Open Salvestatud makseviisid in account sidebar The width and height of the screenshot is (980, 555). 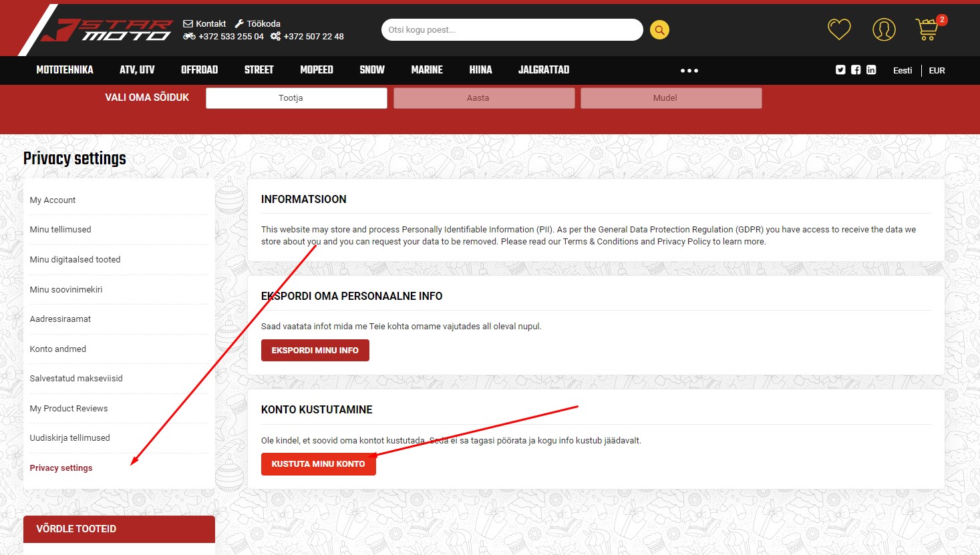[76, 379]
